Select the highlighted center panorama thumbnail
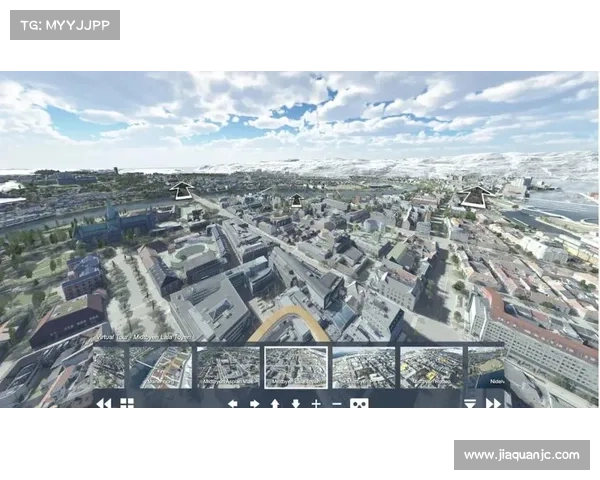The height and width of the screenshot is (480, 600). click(295, 367)
